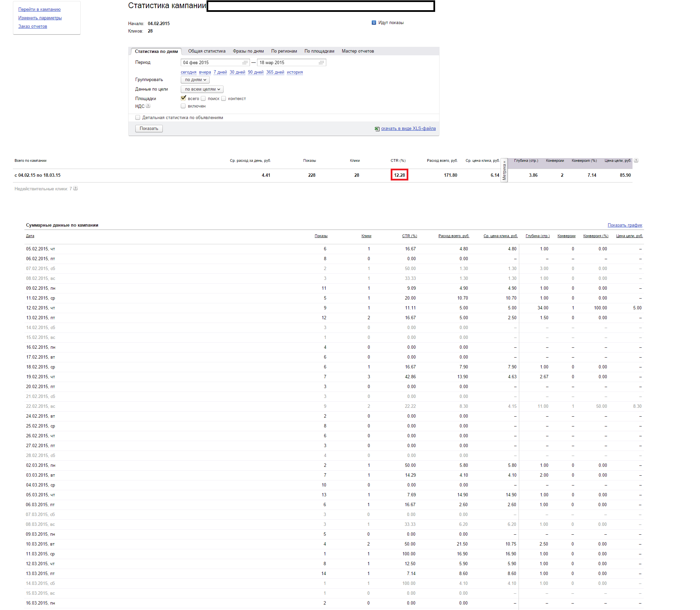Enable the 'контекст' platform checkbox
Image resolution: width=700 pixels, height=610 pixels.
tap(223, 99)
